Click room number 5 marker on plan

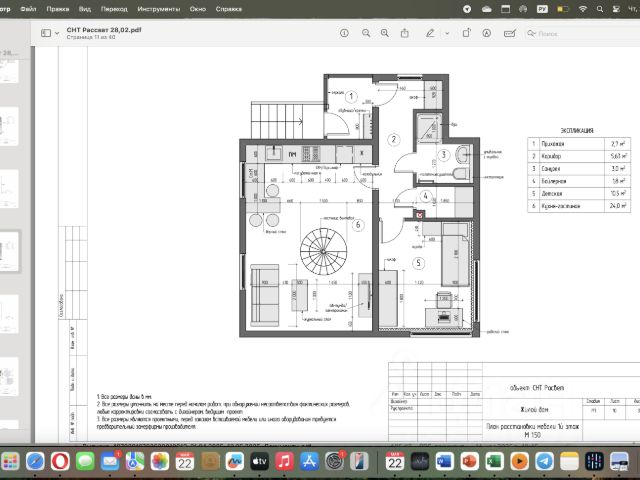tap(418, 263)
